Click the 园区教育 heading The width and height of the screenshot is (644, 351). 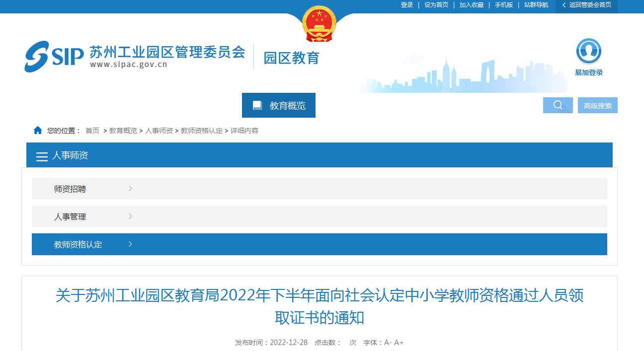pyautogui.click(x=291, y=58)
